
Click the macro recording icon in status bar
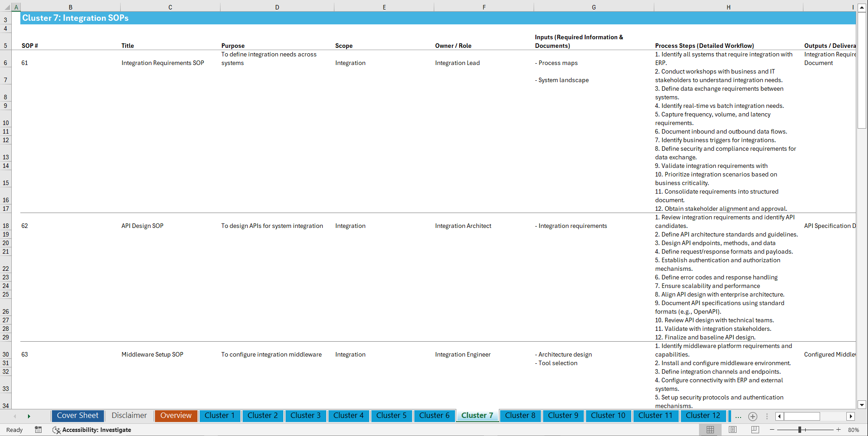click(x=38, y=430)
